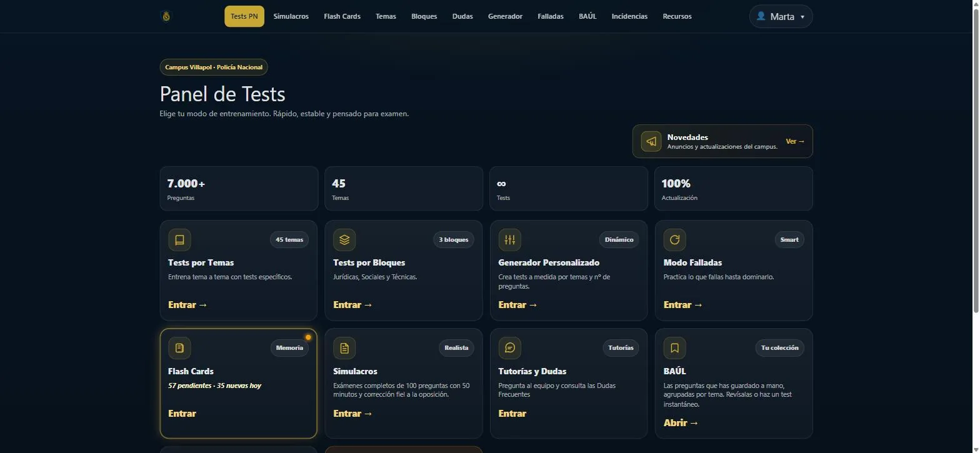Go to Falladas in the navigation bar
This screenshot has height=453, width=980.
(x=551, y=16)
